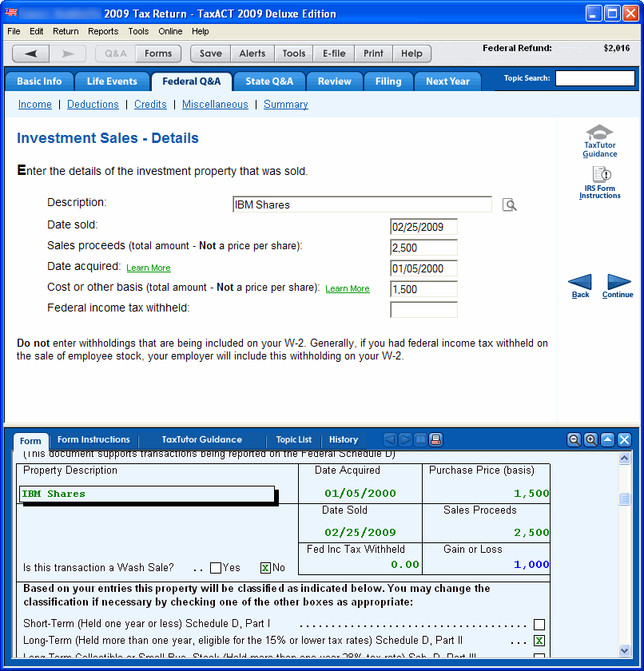
Task: Zoom in the form pane
Action: [x=590, y=440]
